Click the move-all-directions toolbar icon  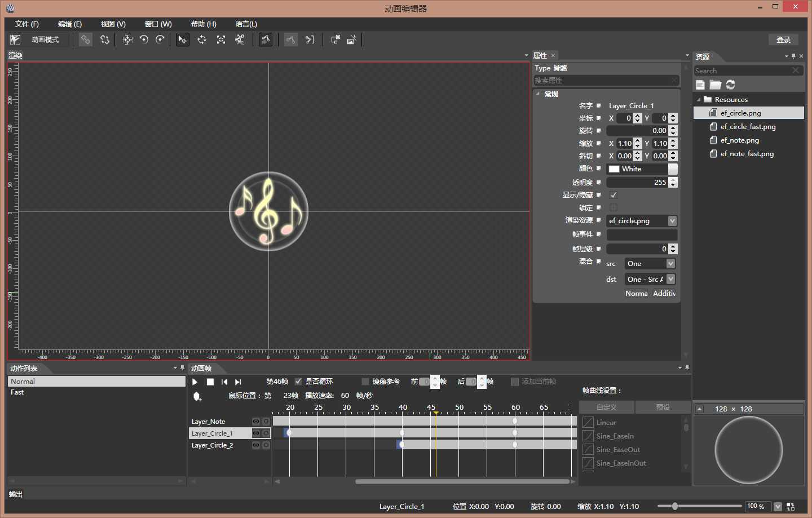tap(127, 39)
